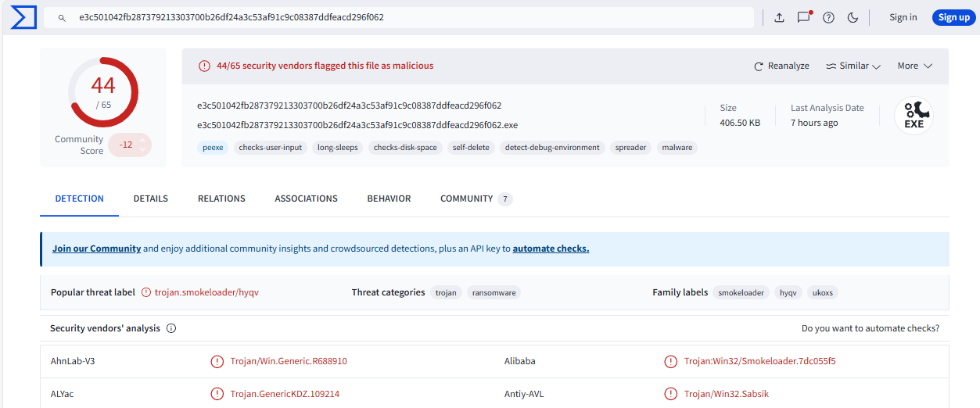Click the search magnifier icon
Viewport: 980px width, 408px height.
pyautogui.click(x=62, y=17)
